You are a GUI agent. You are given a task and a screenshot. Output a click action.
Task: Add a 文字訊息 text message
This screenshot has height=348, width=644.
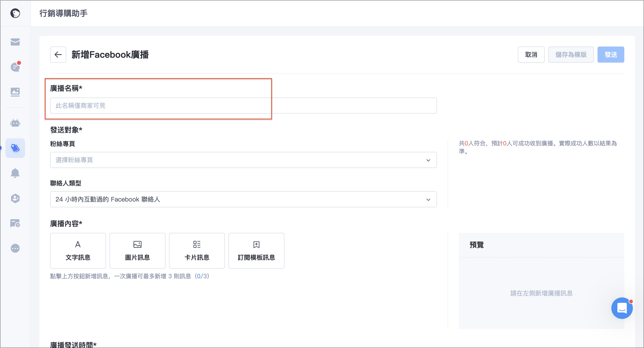pyautogui.click(x=78, y=250)
